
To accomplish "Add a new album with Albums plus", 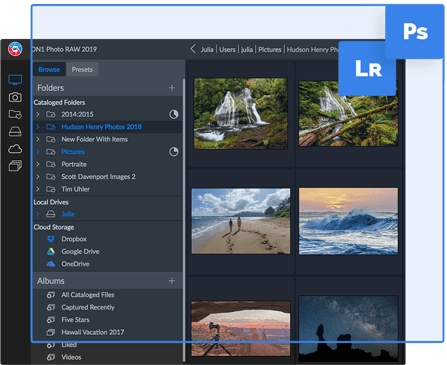I will [172, 281].
